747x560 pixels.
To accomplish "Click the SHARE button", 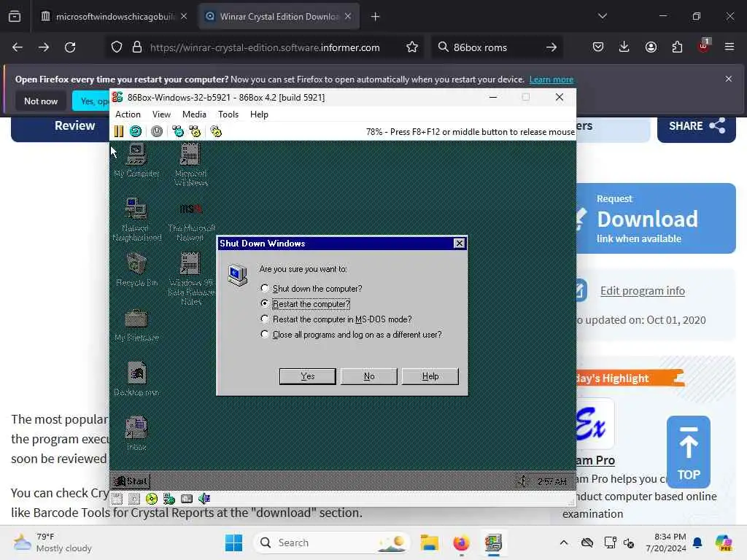I will pyautogui.click(x=697, y=125).
